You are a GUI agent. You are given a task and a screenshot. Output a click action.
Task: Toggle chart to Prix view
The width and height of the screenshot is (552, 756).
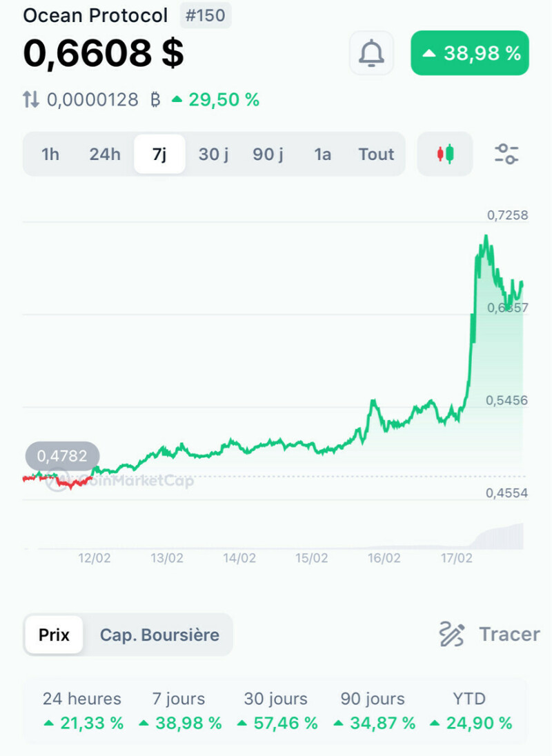click(55, 635)
